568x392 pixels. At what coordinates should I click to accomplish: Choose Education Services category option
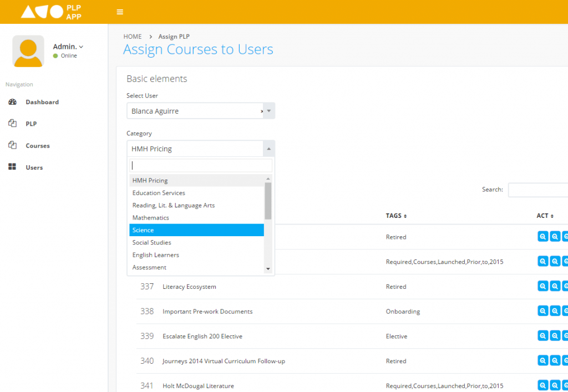[196, 193]
